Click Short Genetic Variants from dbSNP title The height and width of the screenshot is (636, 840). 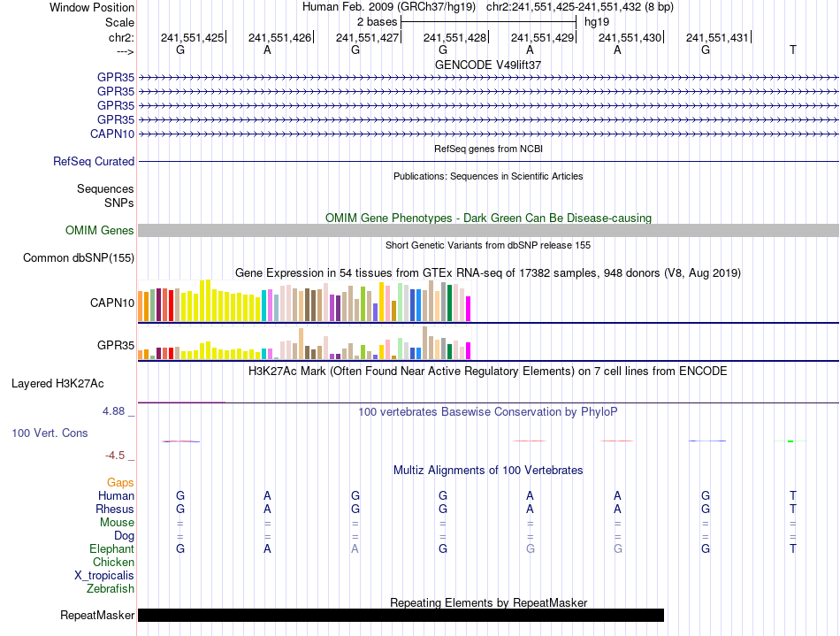tap(488, 245)
